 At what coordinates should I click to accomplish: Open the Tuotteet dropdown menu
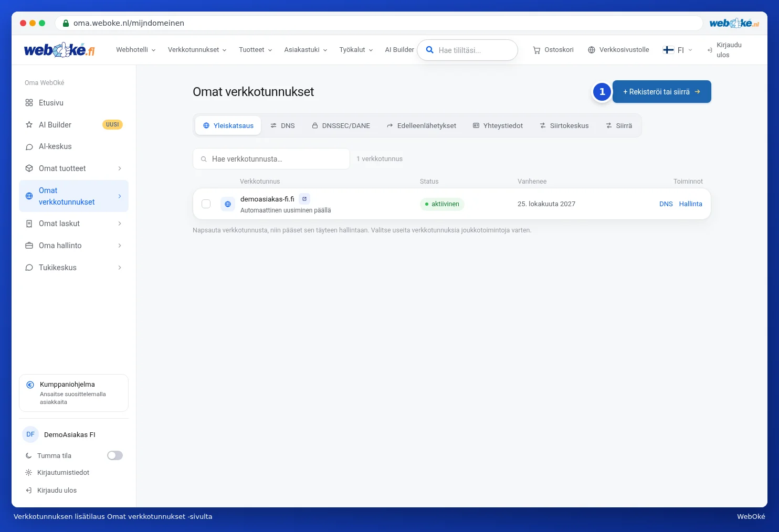256,50
